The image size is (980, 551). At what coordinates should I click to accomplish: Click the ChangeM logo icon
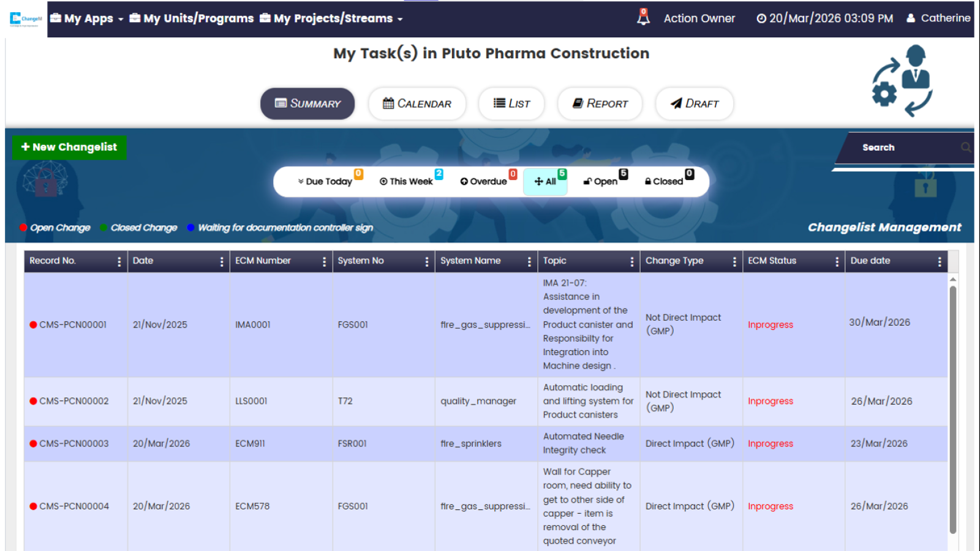(26, 19)
